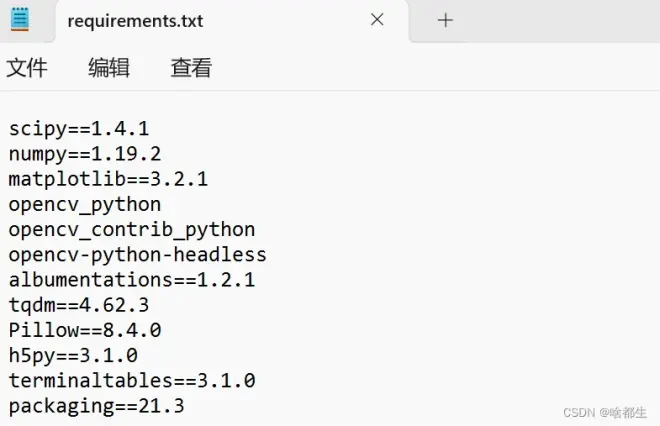This screenshot has width=660, height=426.
Task: Place cursor on terminaltables==3.1.0 line
Action: tap(132, 380)
